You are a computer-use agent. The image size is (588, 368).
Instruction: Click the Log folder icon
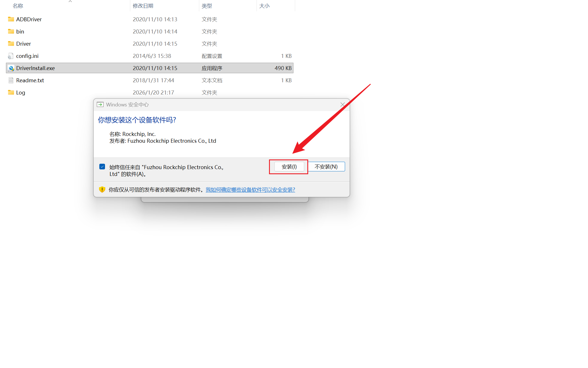tap(11, 92)
